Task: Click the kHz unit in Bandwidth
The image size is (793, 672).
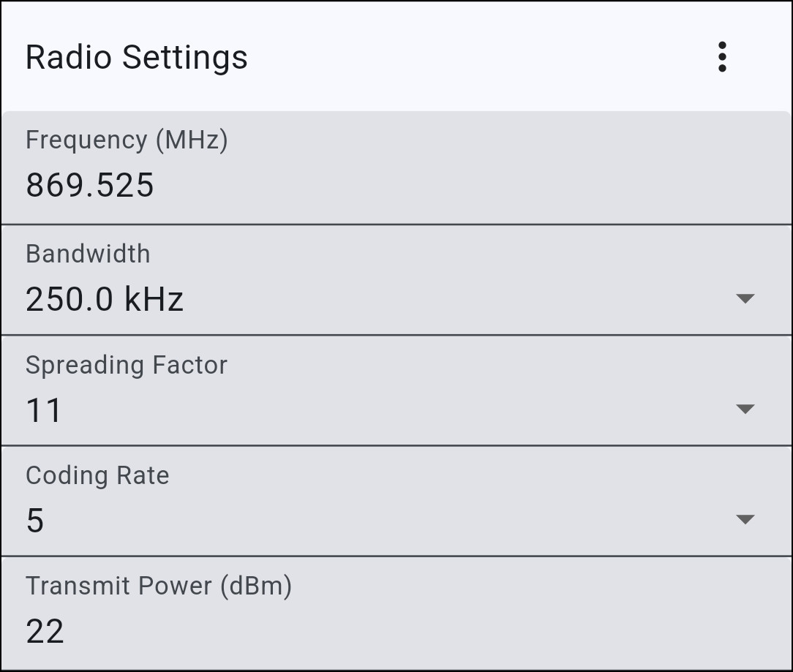Action: (x=154, y=299)
